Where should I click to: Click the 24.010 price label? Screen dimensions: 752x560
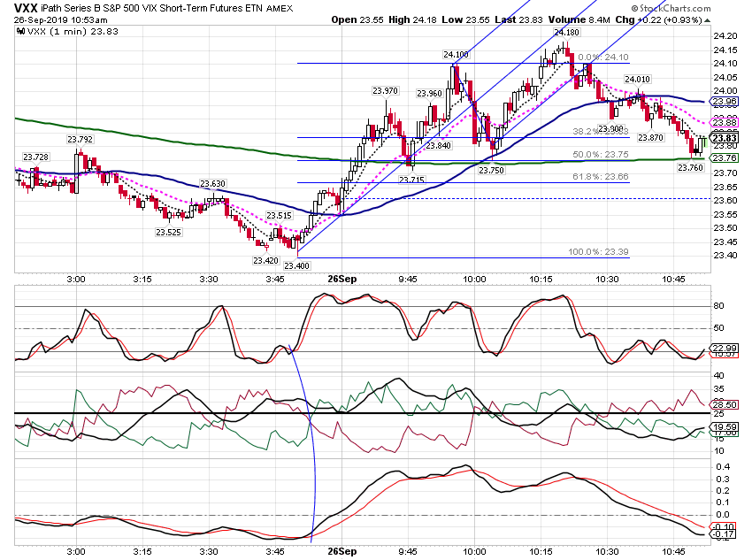(637, 79)
